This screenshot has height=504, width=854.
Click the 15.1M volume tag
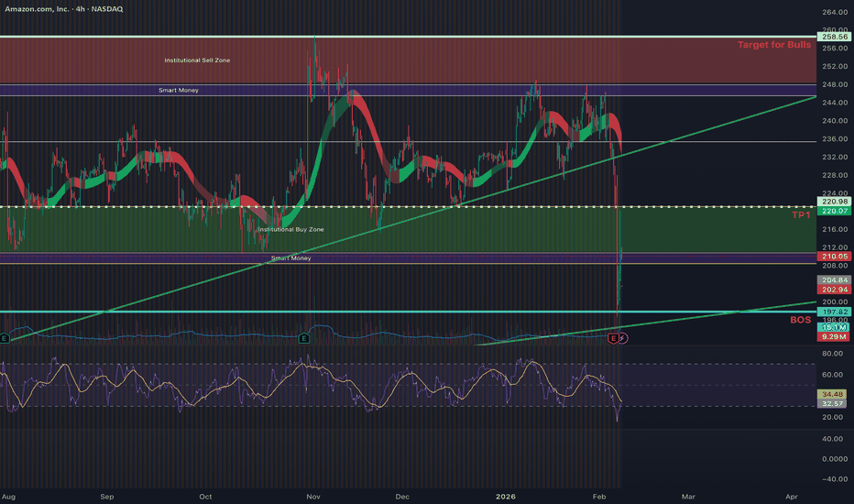tap(834, 327)
